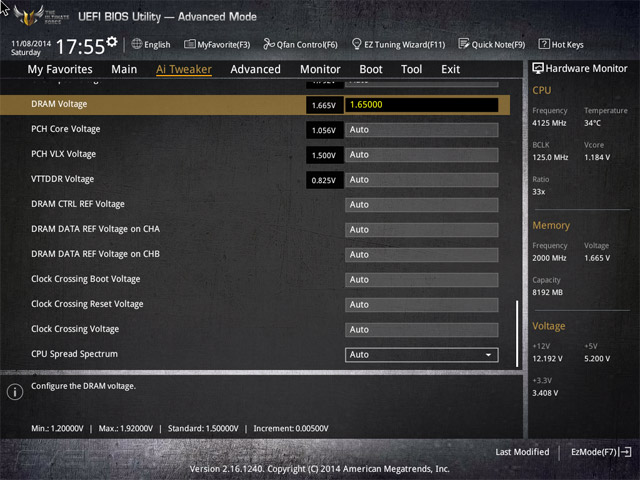Click the Hardware Monitor display icon

538,68
